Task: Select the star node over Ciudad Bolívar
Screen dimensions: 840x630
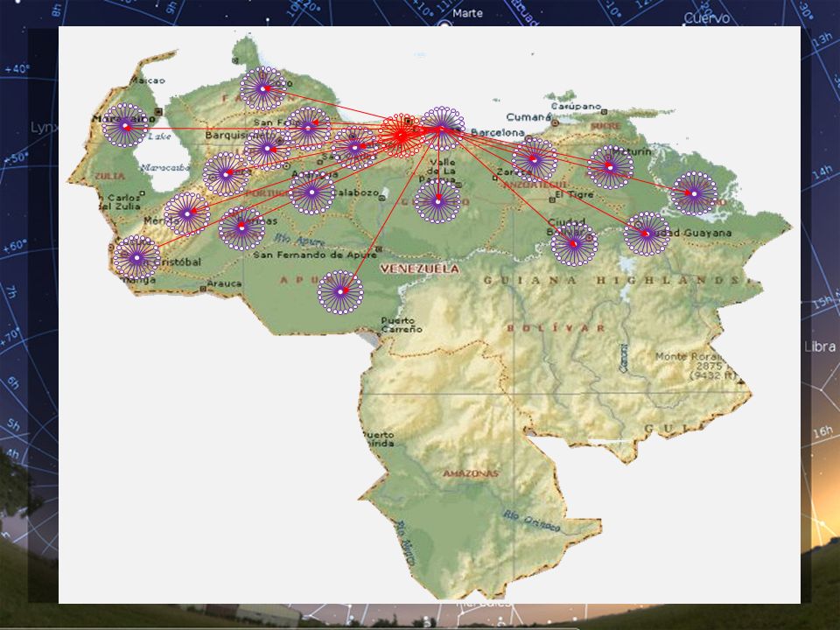Action: (x=574, y=244)
